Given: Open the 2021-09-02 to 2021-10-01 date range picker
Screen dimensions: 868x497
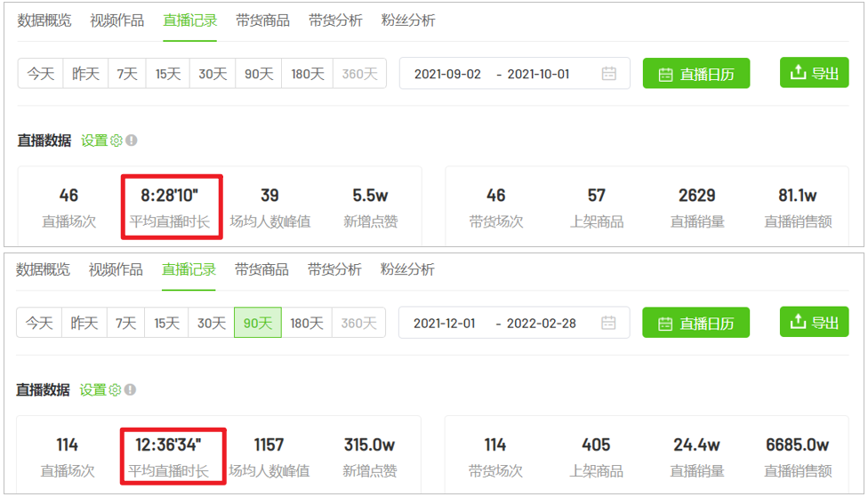Looking at the screenshot, I should coord(515,73).
